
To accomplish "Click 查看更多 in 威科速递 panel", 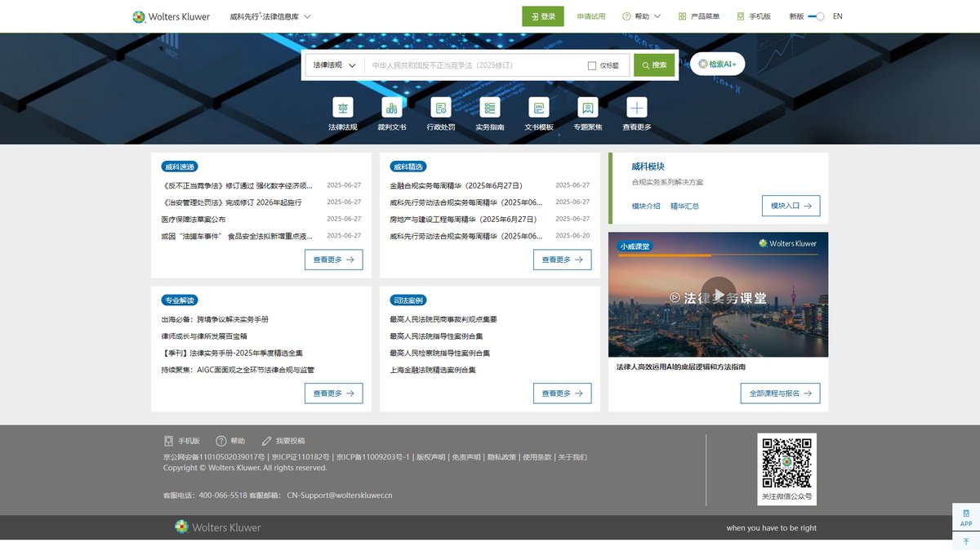I will 333,260.
